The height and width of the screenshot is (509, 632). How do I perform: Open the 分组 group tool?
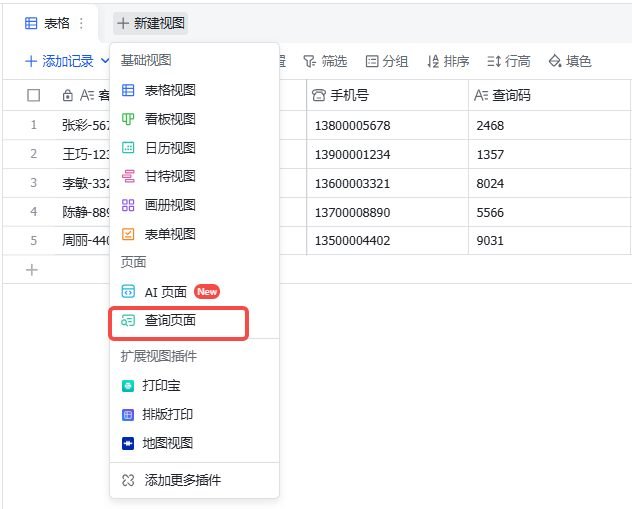(x=387, y=61)
